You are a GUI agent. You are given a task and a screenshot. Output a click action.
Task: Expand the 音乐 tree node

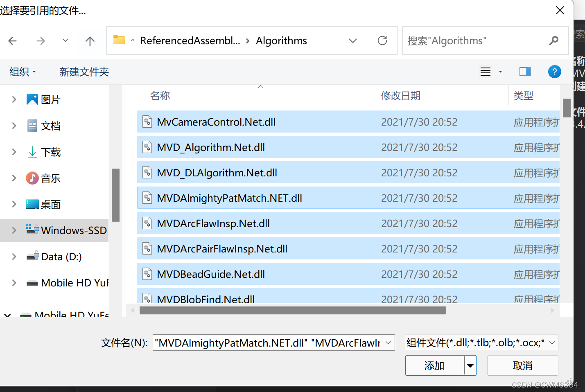pos(14,178)
